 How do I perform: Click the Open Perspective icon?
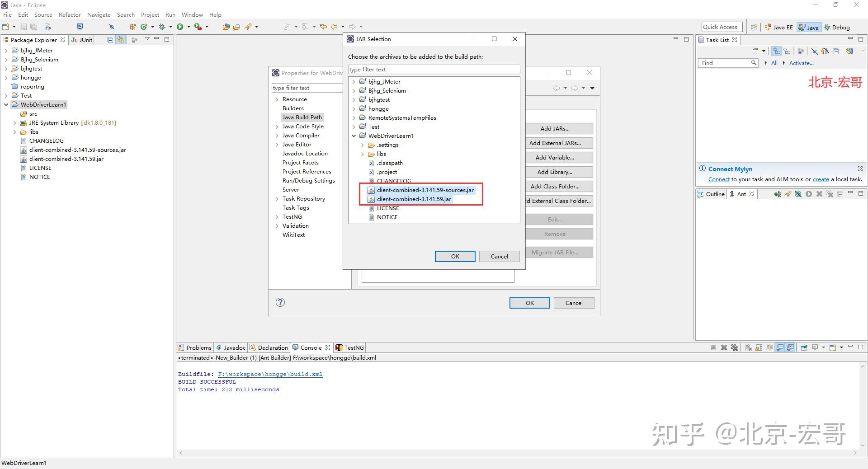point(754,27)
